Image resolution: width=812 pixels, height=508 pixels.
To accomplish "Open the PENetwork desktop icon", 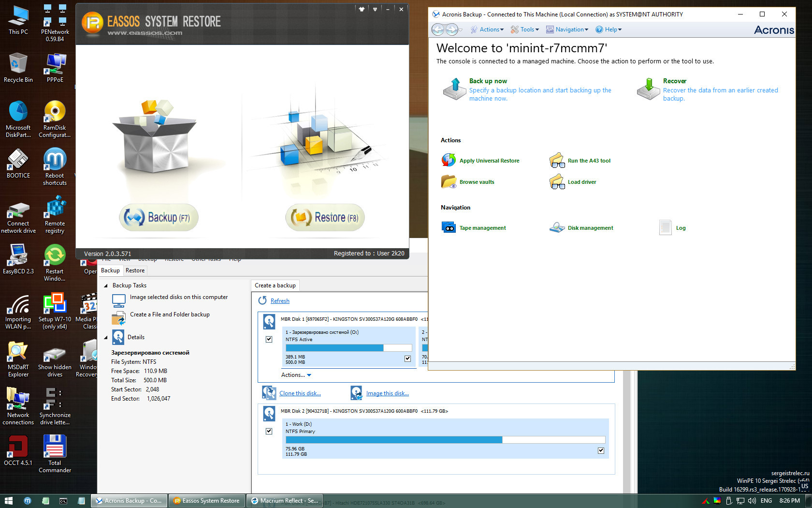I will click(55, 23).
